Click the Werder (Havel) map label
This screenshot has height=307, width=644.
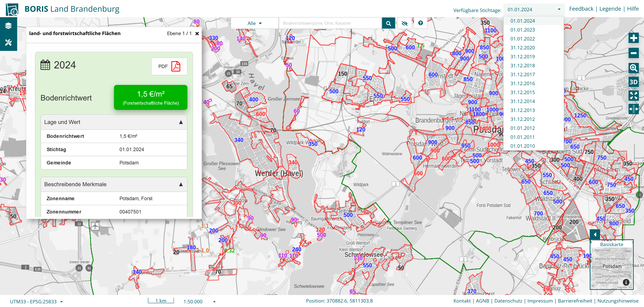[x=279, y=173]
